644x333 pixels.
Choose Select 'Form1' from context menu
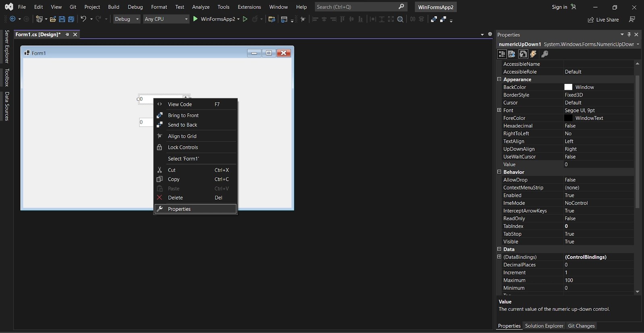point(195,159)
